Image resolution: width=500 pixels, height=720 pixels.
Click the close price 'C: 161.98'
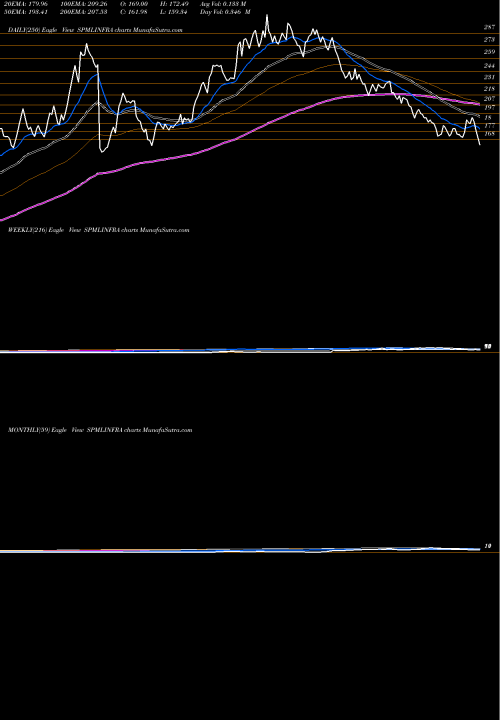[135, 12]
